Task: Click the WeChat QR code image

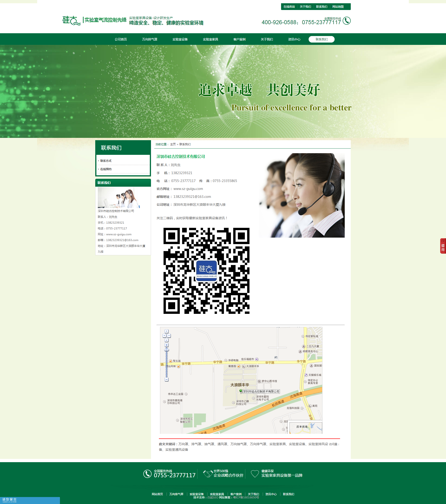Action: [x=207, y=271]
